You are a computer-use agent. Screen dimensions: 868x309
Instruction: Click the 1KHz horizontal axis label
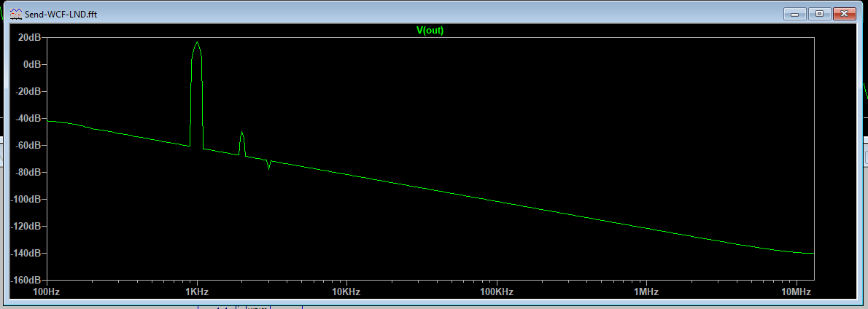196,292
